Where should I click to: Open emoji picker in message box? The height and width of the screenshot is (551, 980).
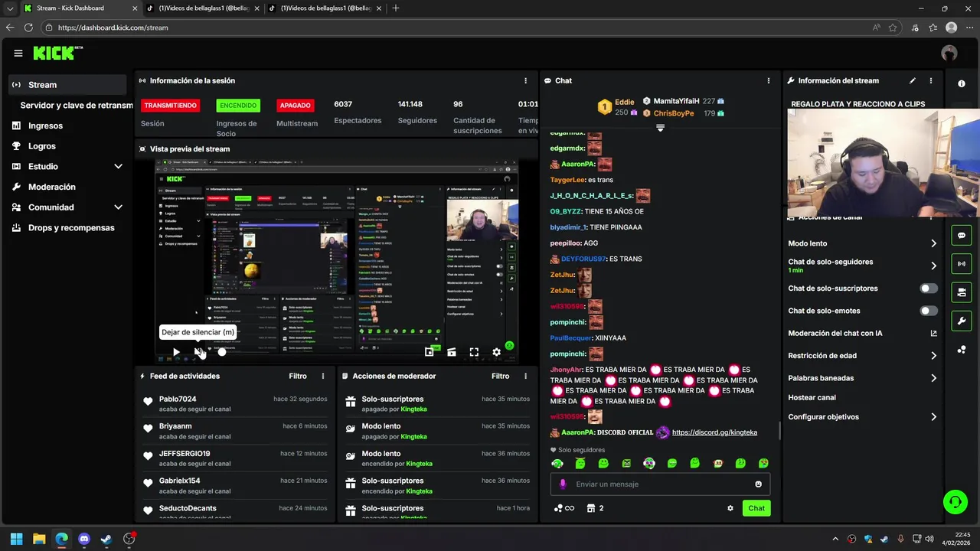point(759,484)
